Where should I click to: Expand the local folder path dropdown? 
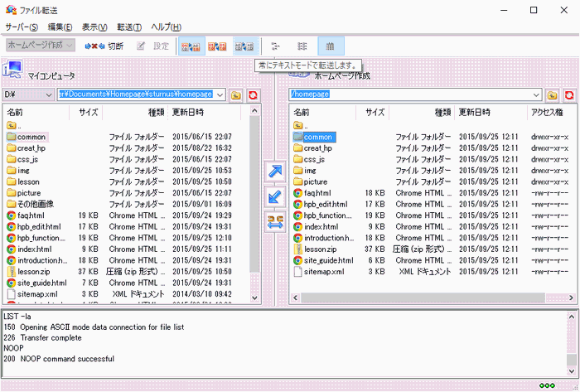click(x=220, y=94)
